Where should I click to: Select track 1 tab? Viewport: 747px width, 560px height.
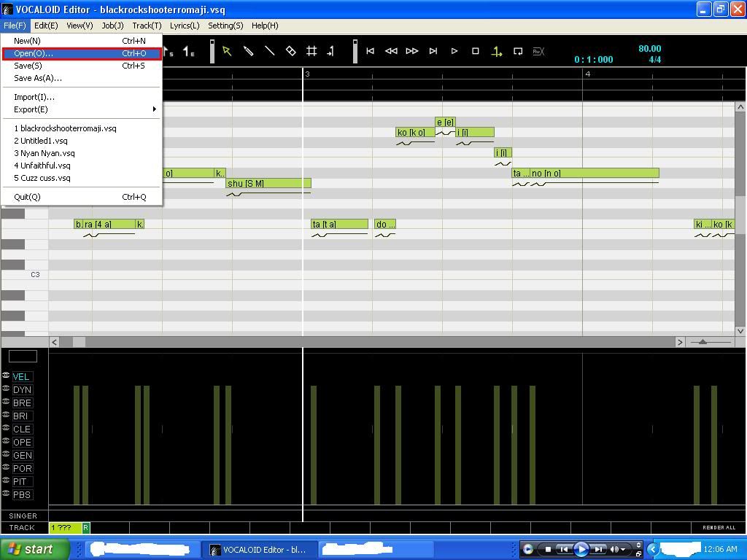[65, 528]
